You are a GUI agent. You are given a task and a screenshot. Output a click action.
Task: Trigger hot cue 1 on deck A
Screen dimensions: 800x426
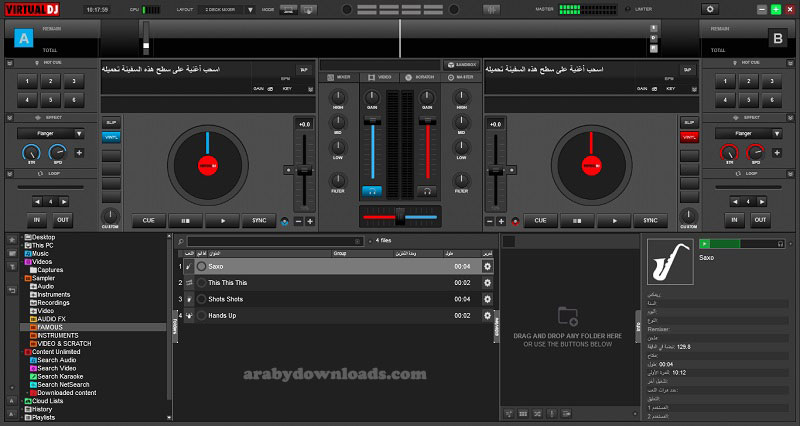pyautogui.click(x=27, y=81)
